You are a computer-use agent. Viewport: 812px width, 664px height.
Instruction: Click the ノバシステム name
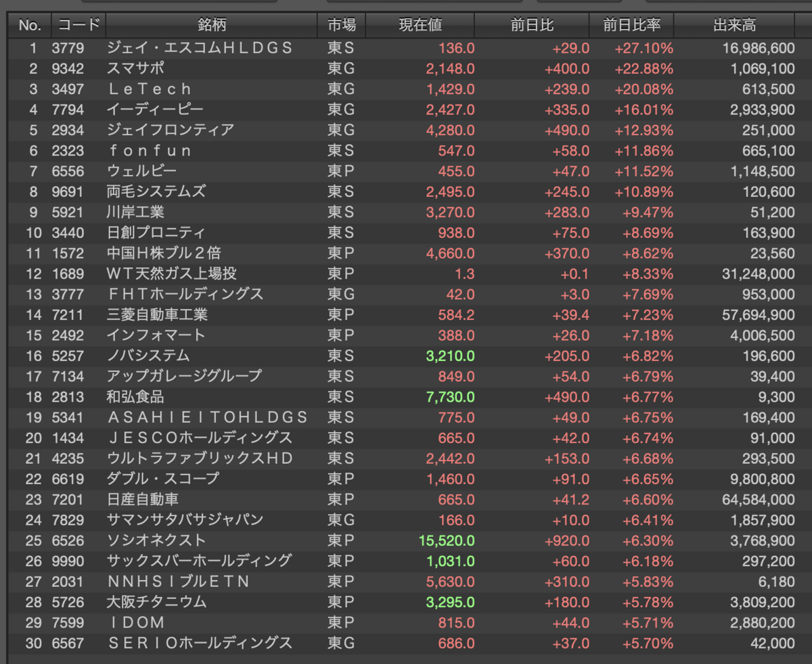(148, 356)
